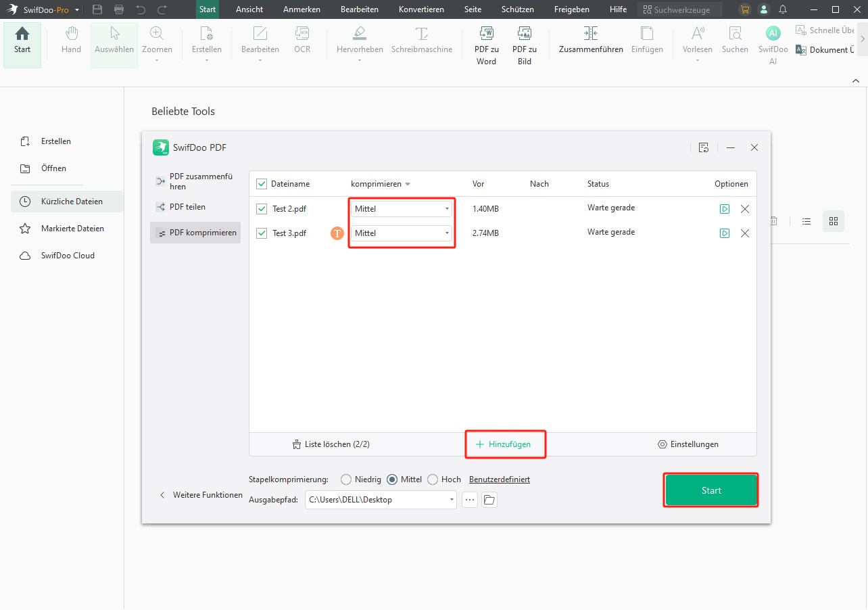Select PDF zusammenführen in dialog sidebar
Viewport: 868px width, 610px height.
tap(195, 181)
